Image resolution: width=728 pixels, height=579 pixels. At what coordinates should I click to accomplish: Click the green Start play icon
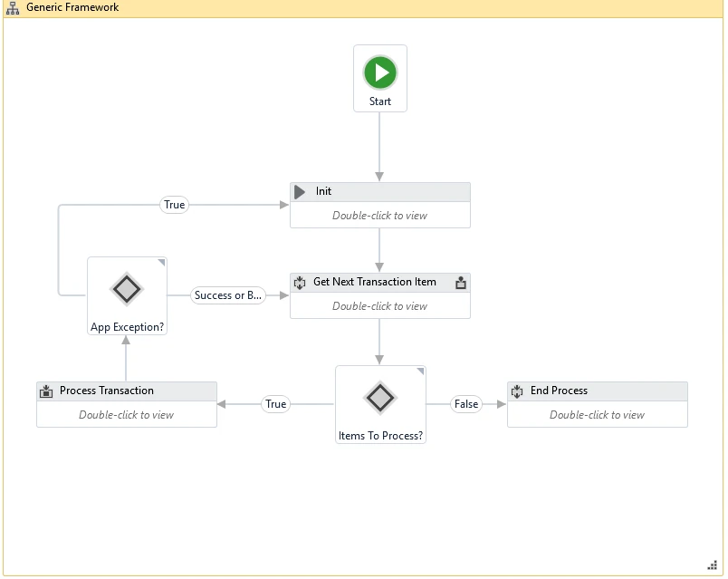[379, 72]
